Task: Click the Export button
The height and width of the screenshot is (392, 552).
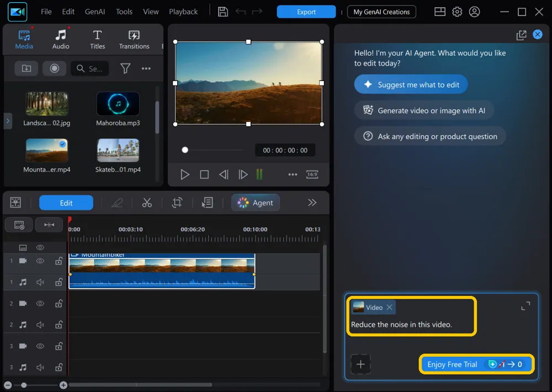Action: pyautogui.click(x=306, y=12)
